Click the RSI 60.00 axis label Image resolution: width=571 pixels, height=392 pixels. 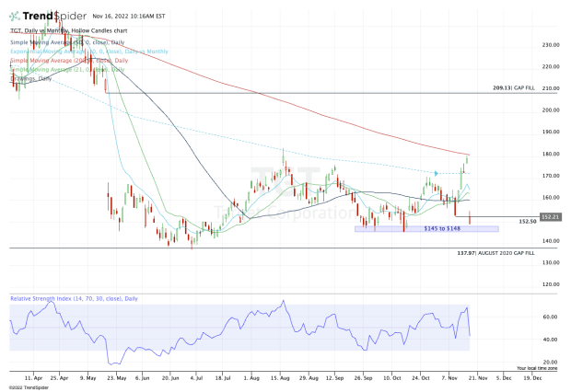(x=550, y=317)
